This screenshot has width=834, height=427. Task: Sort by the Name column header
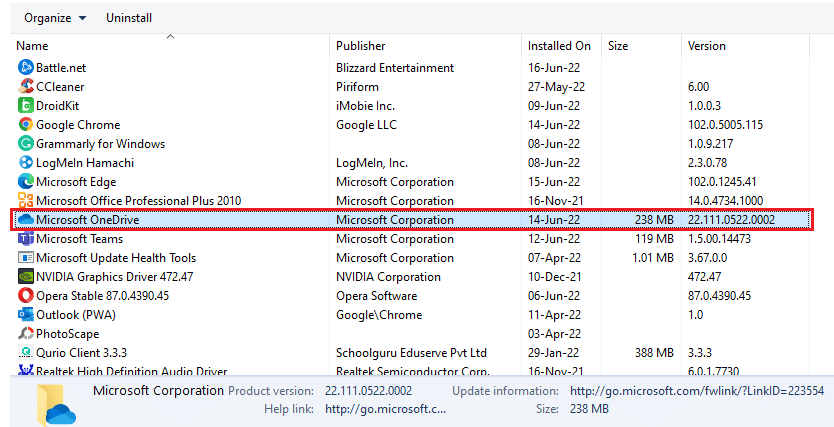click(x=32, y=46)
